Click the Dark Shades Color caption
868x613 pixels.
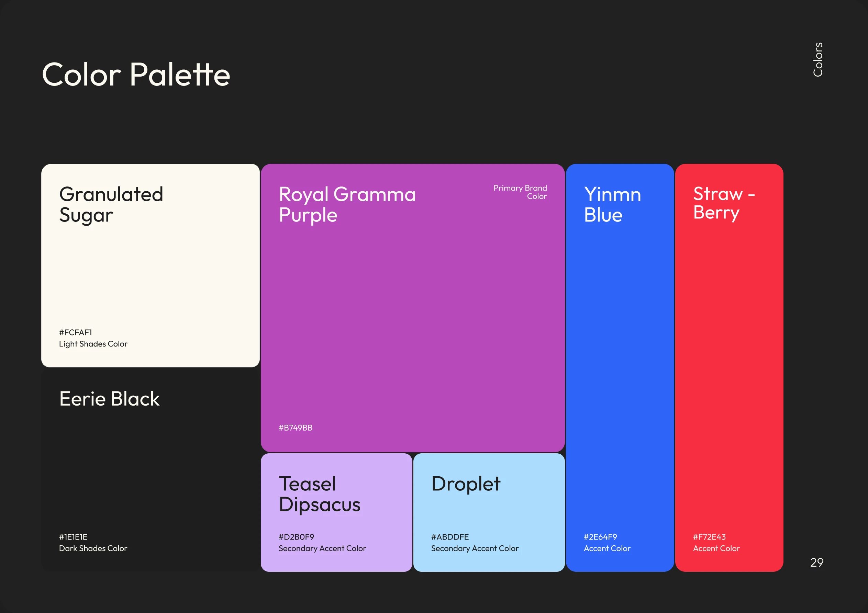point(93,548)
